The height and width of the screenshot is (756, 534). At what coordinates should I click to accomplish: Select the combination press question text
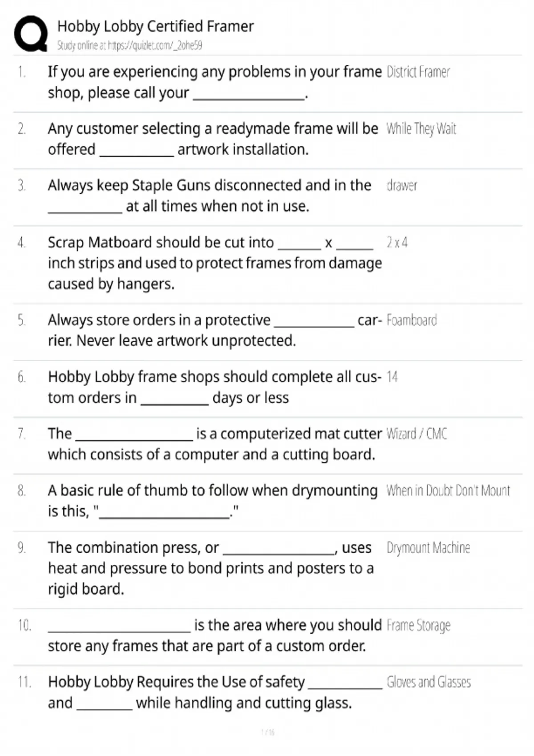pos(210,568)
